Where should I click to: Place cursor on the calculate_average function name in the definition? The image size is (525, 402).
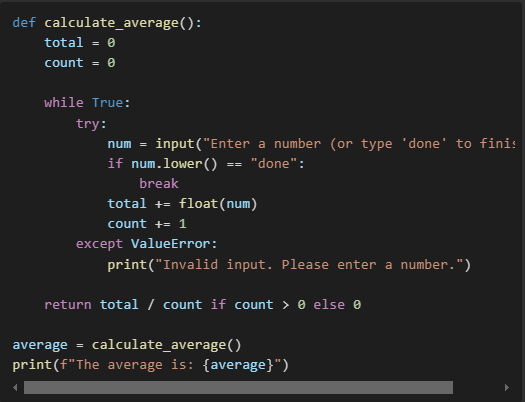tap(111, 23)
